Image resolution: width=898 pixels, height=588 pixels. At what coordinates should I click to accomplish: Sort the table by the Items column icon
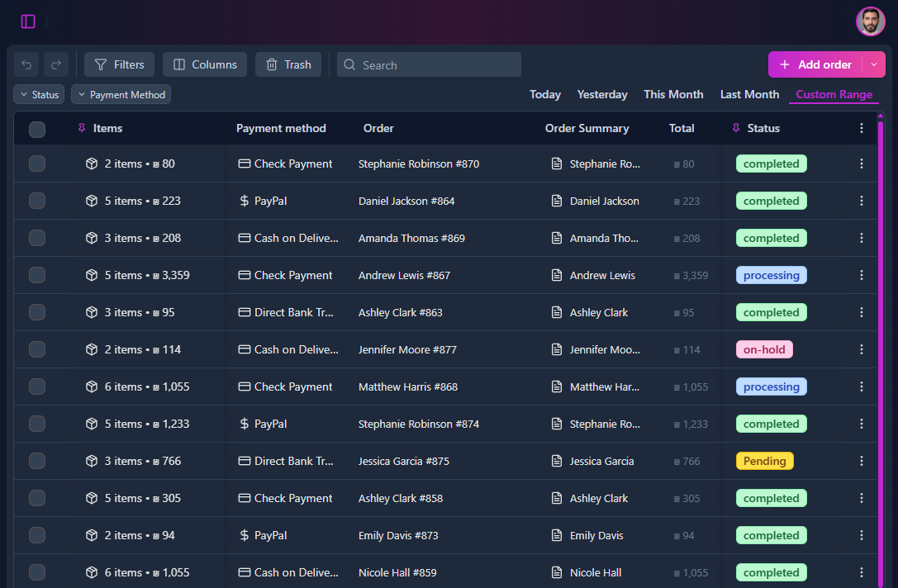click(80, 128)
